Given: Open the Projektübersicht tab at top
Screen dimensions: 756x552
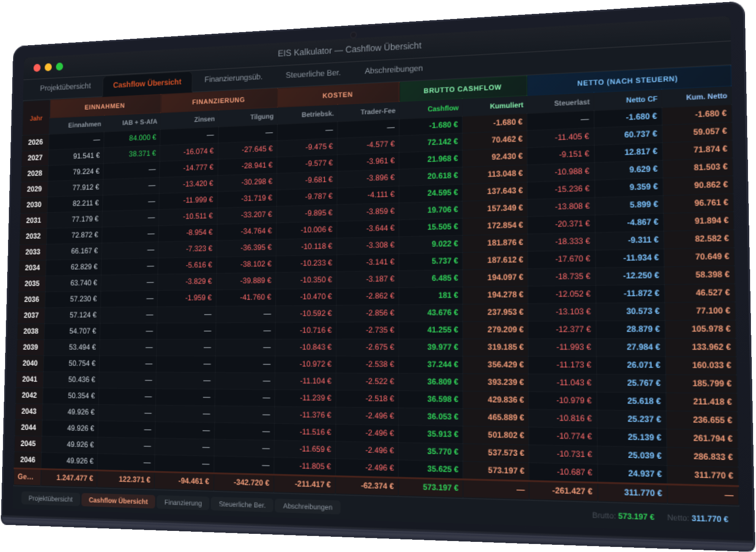Looking at the screenshot, I should [x=65, y=87].
